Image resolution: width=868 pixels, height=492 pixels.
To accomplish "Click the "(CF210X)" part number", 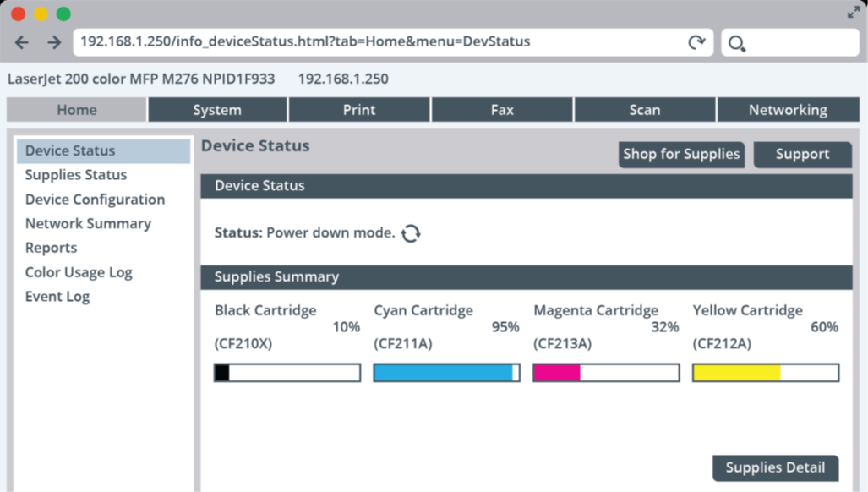I will [243, 344].
